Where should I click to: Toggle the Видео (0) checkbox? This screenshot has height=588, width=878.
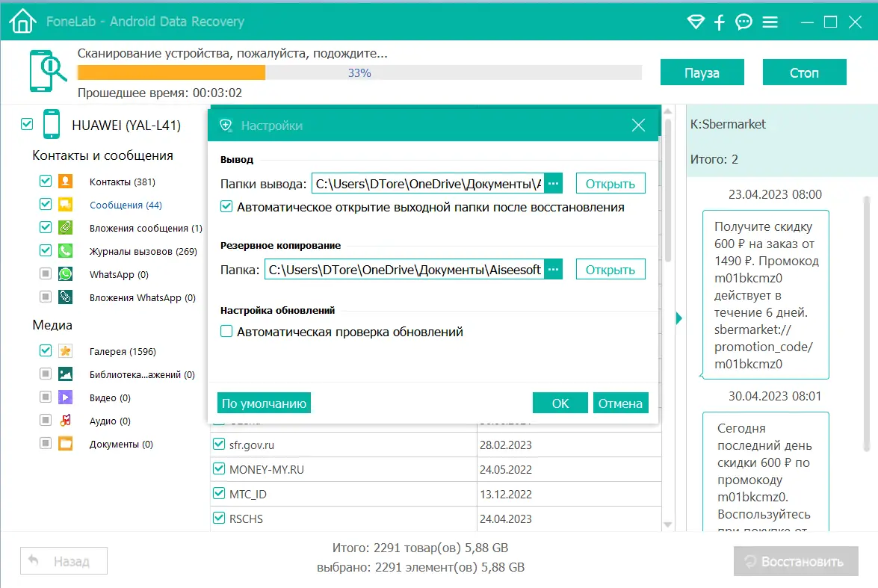click(x=46, y=397)
